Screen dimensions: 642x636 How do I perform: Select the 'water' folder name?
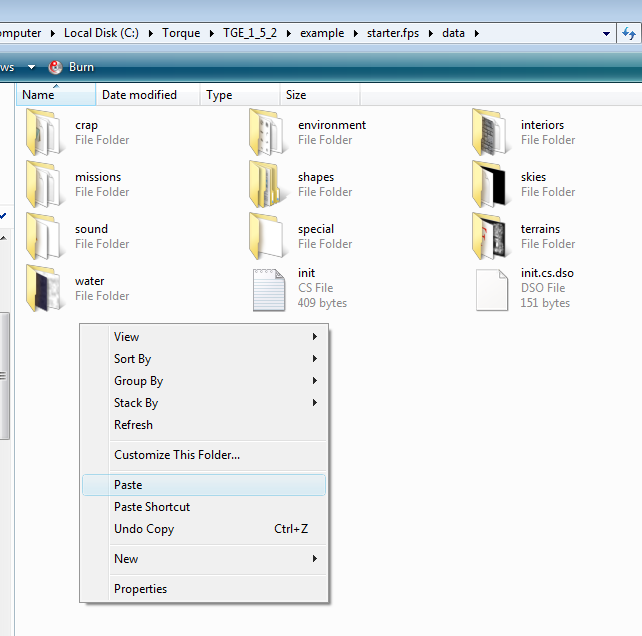click(x=89, y=281)
